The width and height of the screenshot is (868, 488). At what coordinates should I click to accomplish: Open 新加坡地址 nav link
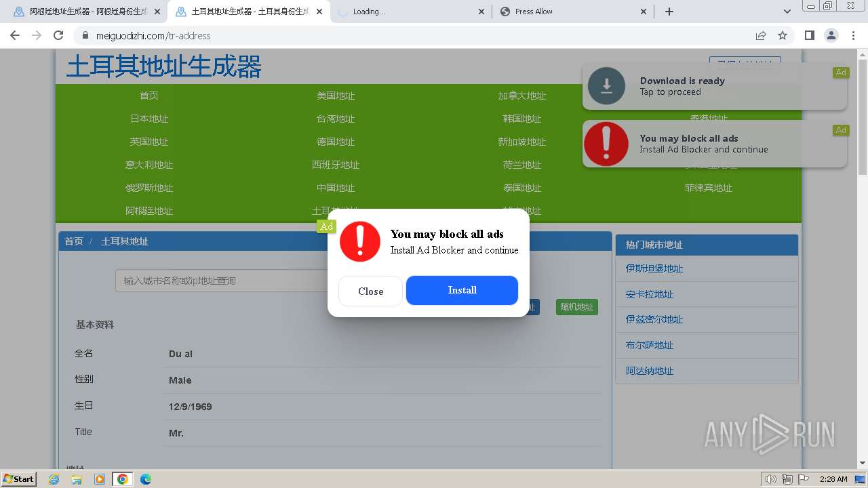click(522, 142)
